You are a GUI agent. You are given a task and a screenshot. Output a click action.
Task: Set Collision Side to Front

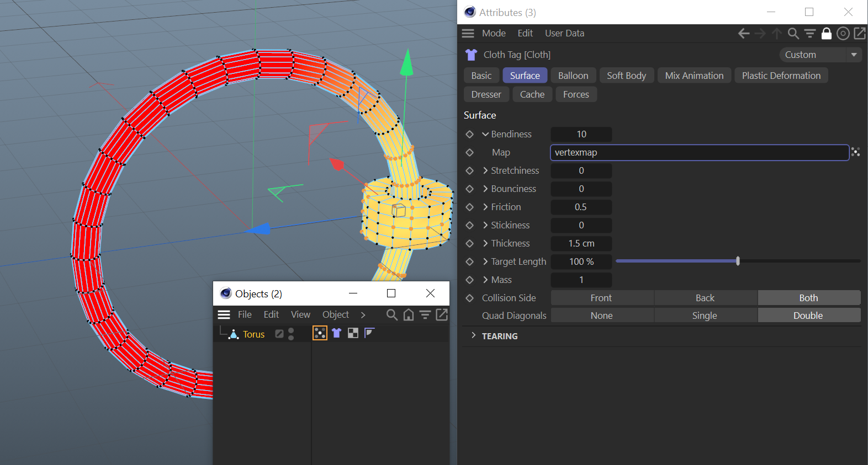click(x=602, y=298)
